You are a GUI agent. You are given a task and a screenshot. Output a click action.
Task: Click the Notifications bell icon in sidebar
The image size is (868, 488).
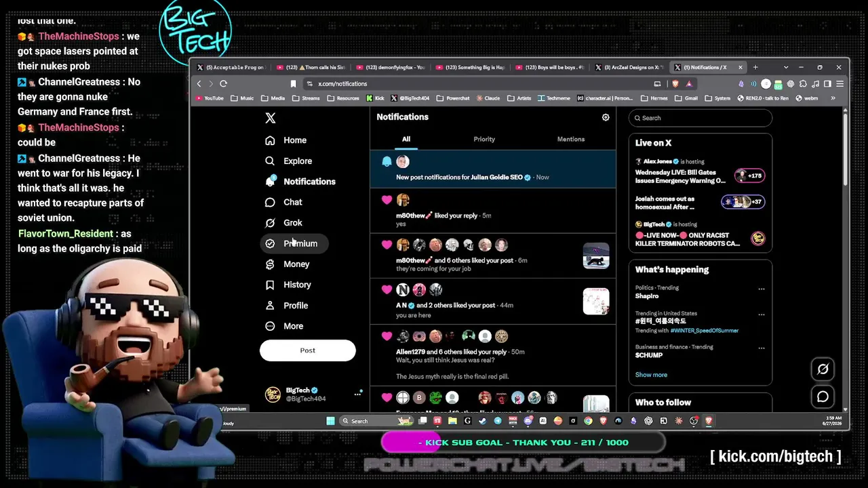(x=270, y=181)
